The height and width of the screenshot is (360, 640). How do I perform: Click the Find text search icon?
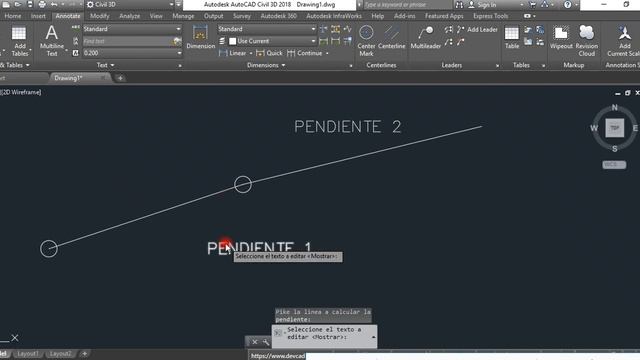click(177, 41)
